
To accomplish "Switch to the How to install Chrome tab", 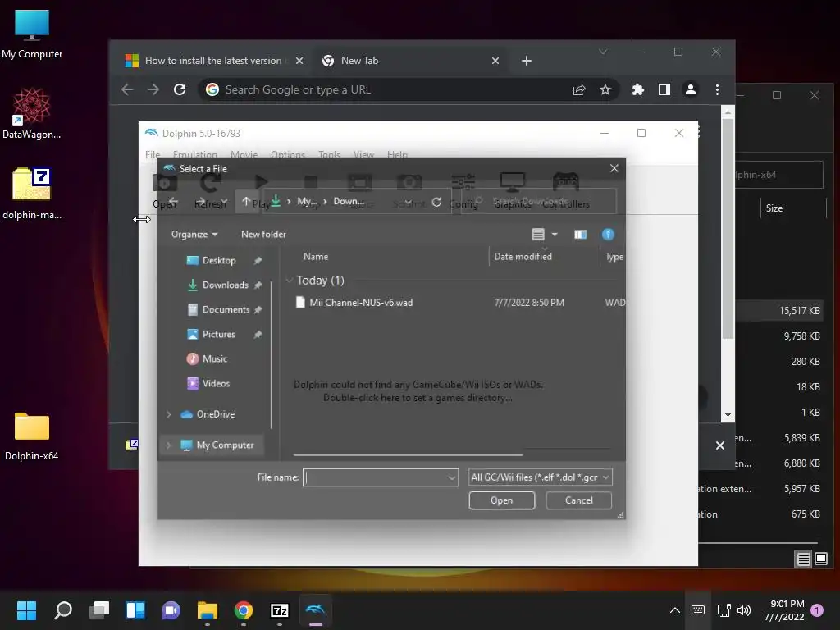I will pos(212,61).
